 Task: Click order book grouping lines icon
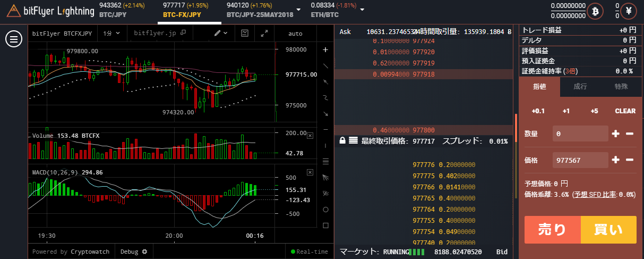pyautogui.click(x=353, y=141)
